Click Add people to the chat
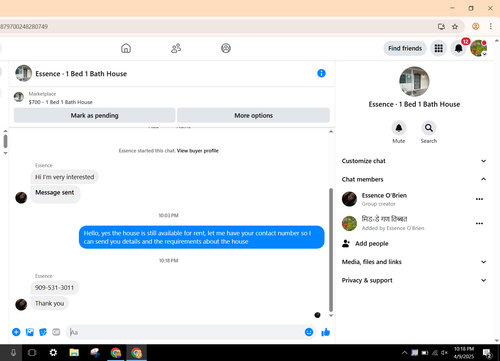 (365, 244)
